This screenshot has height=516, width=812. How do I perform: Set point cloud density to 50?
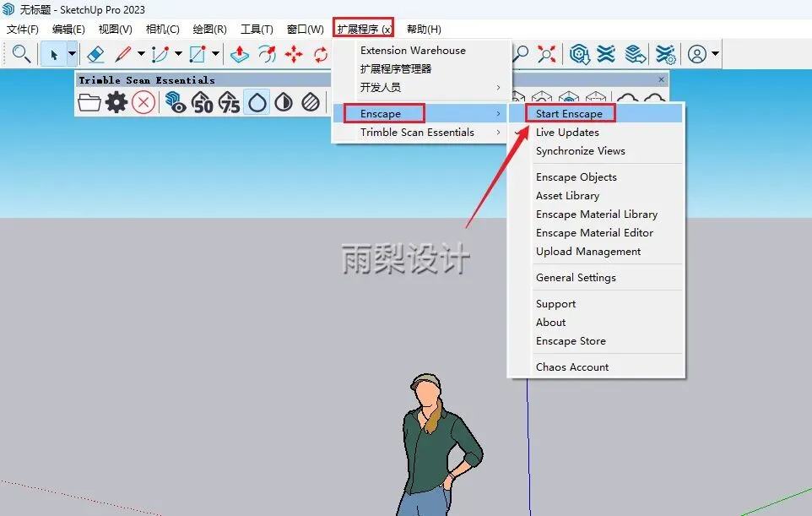coord(203,102)
